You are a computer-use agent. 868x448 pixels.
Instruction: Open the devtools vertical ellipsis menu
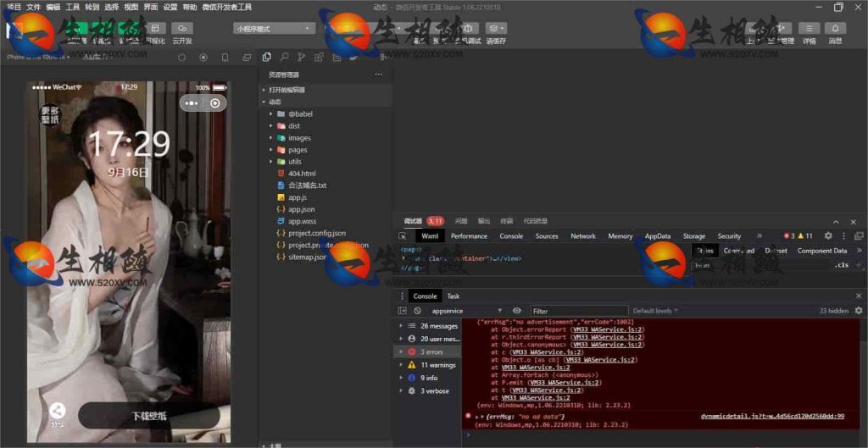click(x=843, y=235)
